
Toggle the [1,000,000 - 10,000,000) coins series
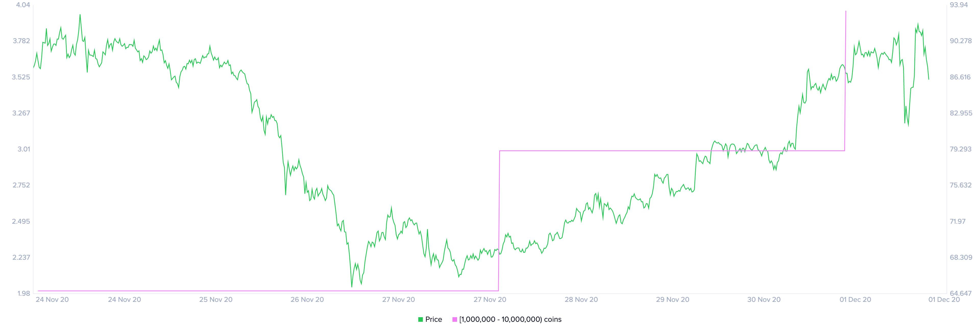[x=507, y=319]
